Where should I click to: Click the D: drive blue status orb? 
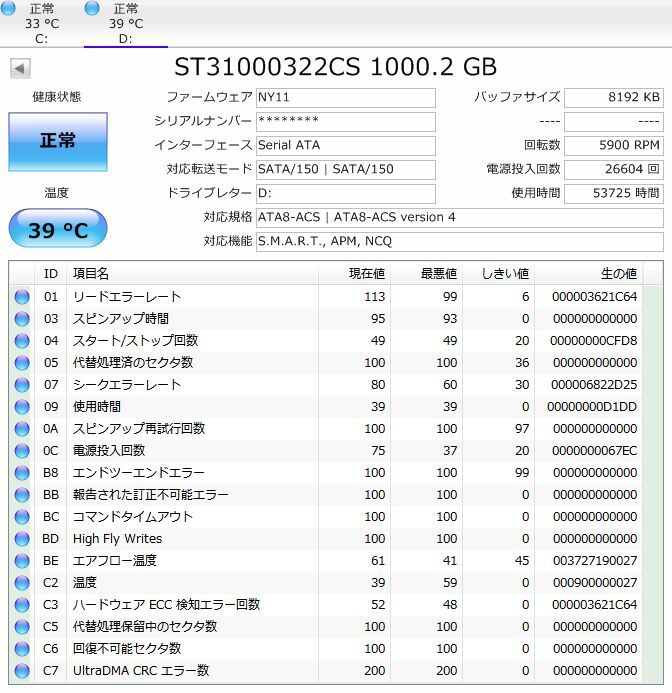coord(92,8)
